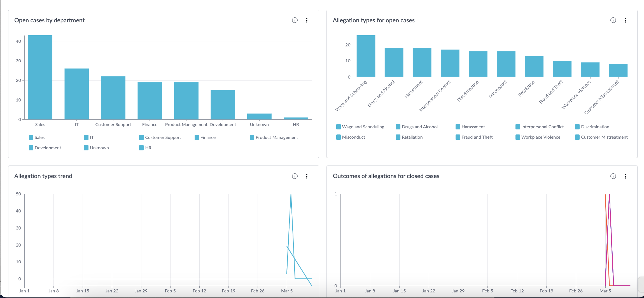Toggle Sales legend in department chart

pyautogui.click(x=37, y=137)
